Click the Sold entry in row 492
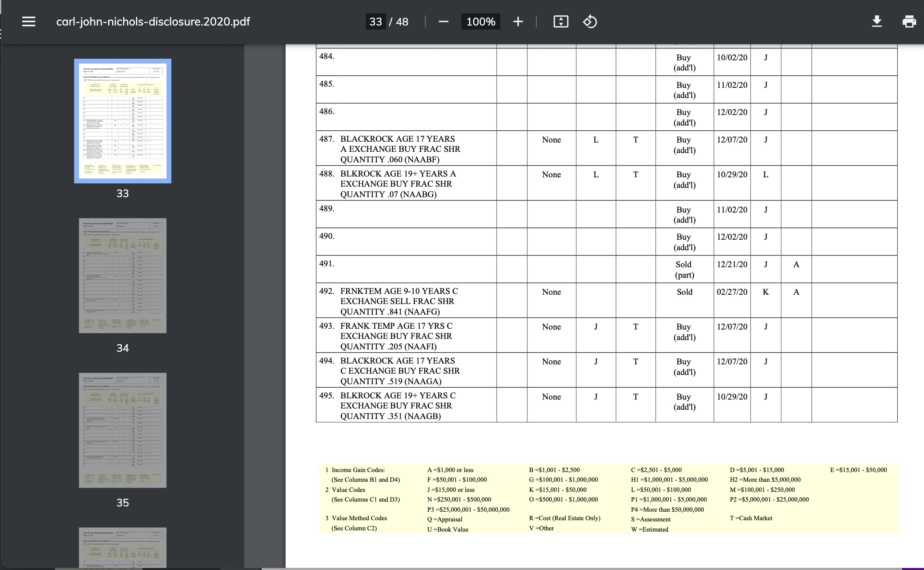This screenshot has width=924, height=570. (684, 292)
